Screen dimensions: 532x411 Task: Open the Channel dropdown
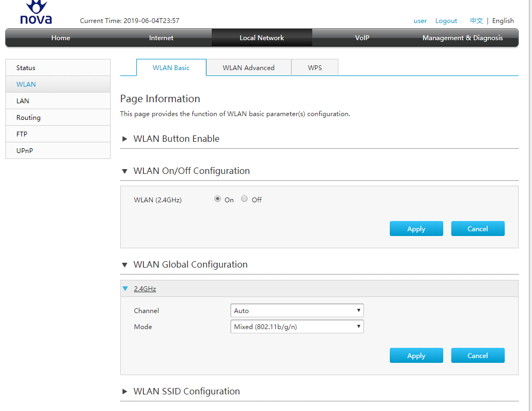[297, 310]
